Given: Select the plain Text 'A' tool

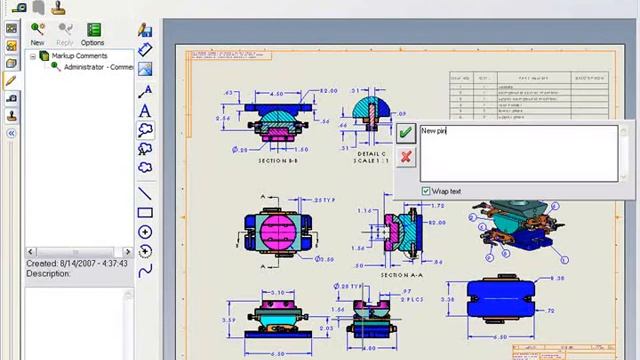Looking at the screenshot, I should [x=145, y=111].
